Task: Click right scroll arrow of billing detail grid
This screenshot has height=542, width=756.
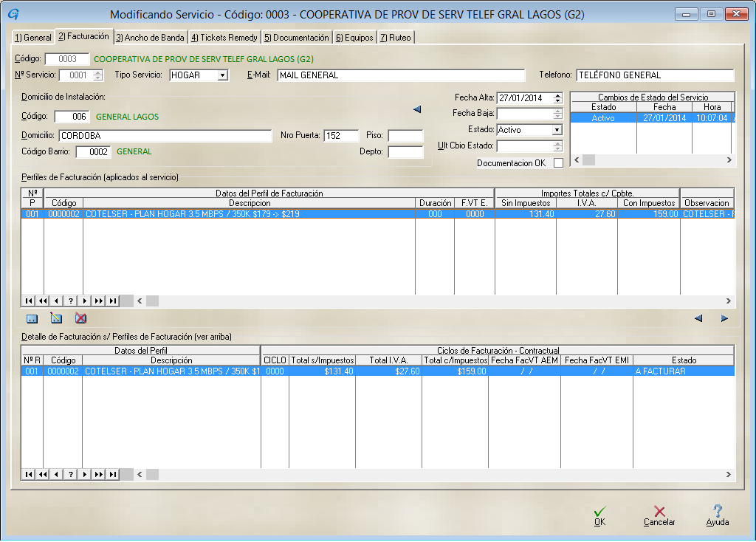Action: (x=729, y=475)
